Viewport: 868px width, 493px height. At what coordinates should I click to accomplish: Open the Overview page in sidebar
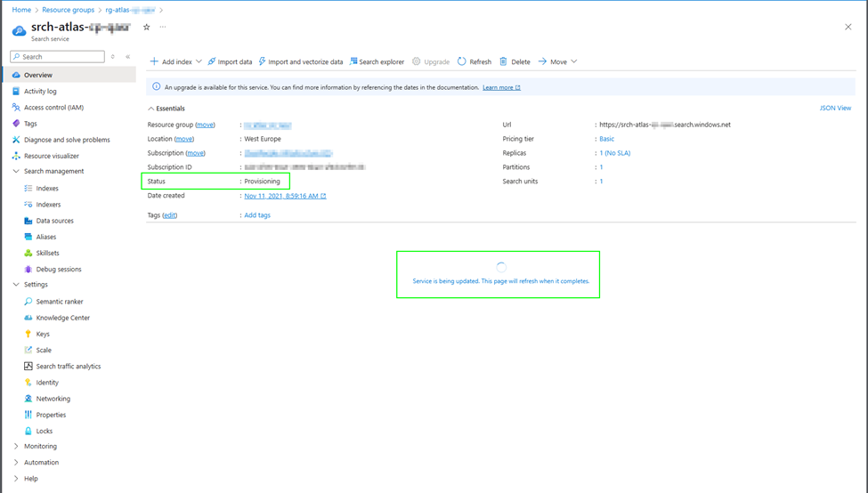click(x=69, y=75)
